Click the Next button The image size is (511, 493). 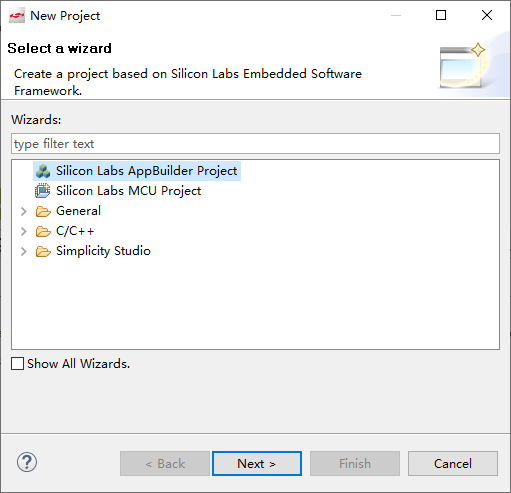(x=257, y=464)
